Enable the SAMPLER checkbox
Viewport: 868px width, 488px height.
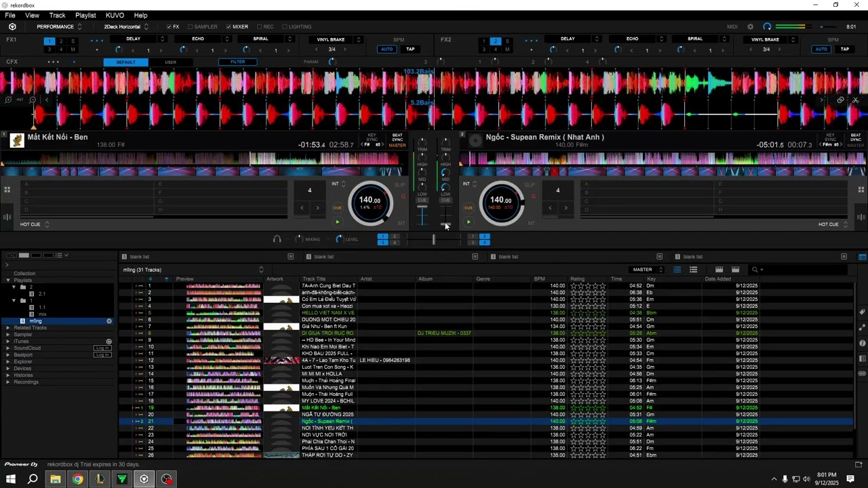click(190, 27)
